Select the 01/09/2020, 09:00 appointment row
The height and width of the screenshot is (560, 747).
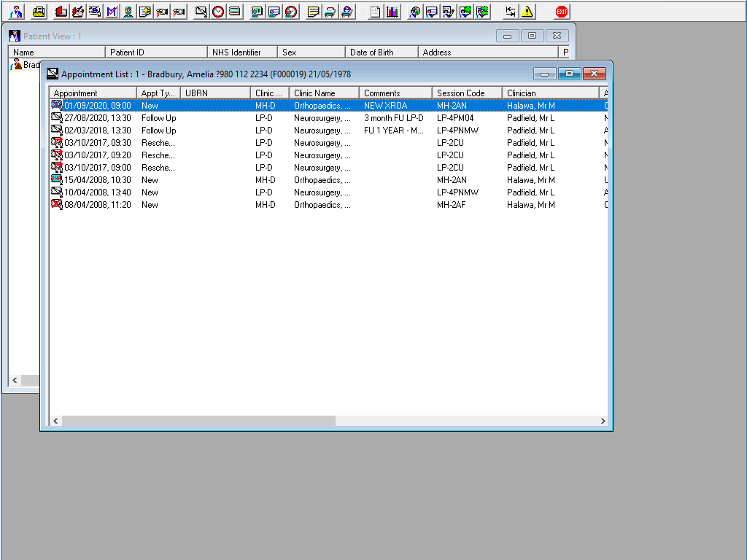(329, 105)
